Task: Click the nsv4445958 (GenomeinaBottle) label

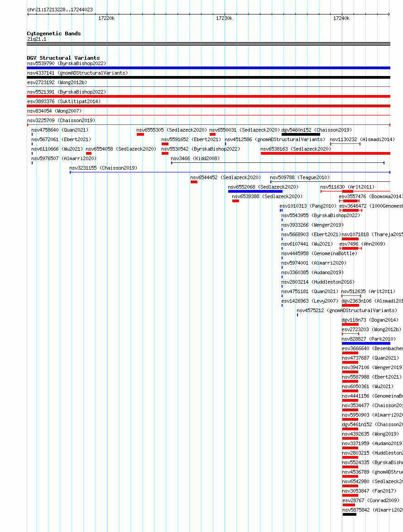Action: click(x=319, y=253)
